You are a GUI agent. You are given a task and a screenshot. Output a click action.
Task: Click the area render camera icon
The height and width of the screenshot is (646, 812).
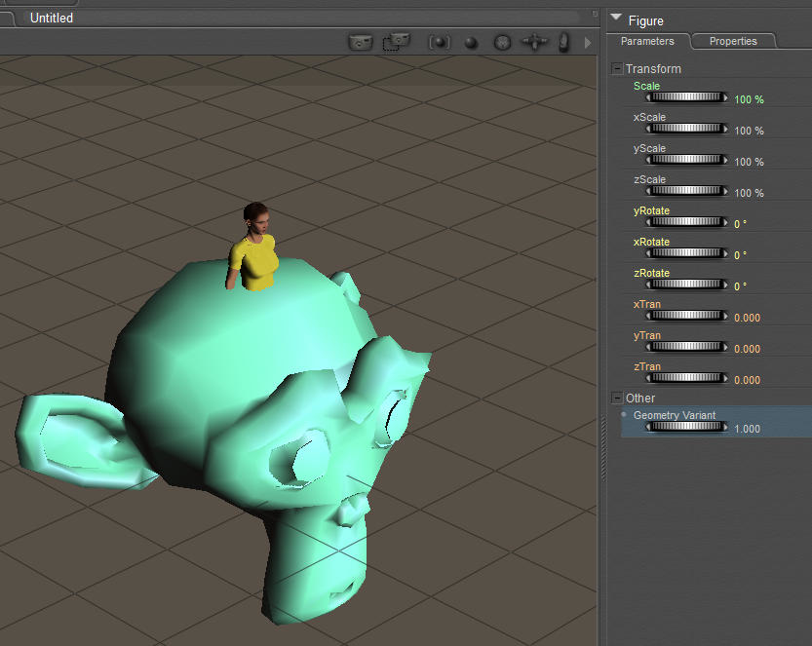[396, 42]
